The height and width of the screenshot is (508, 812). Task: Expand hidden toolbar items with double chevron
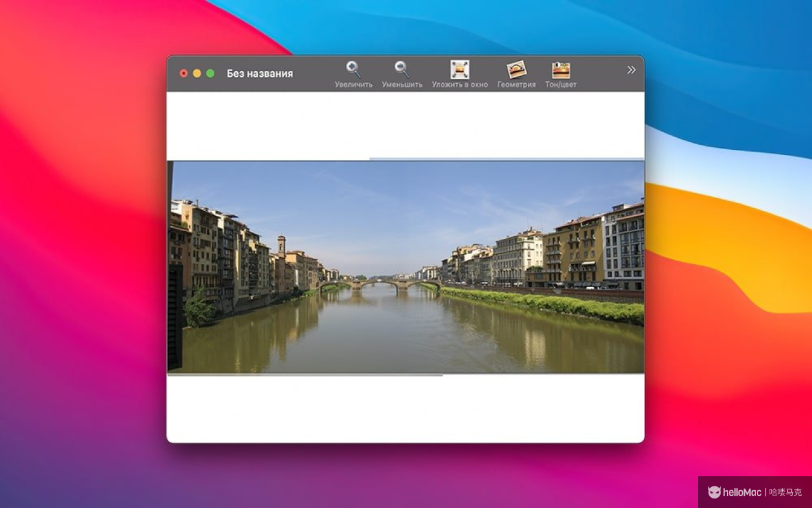tap(631, 70)
